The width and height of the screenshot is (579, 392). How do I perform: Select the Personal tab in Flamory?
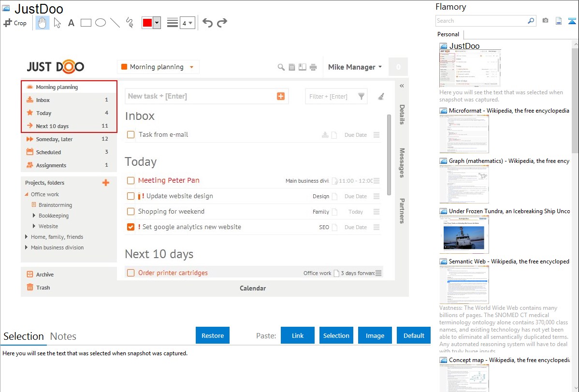[449, 34]
